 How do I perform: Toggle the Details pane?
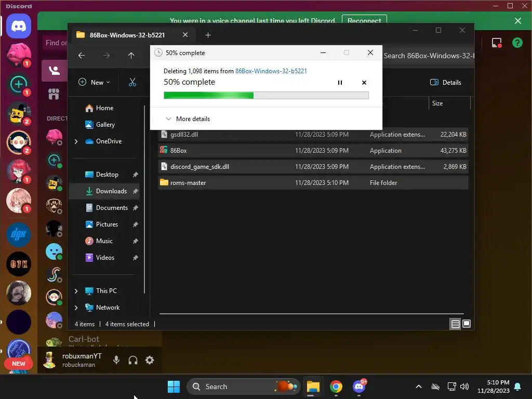coord(446,82)
